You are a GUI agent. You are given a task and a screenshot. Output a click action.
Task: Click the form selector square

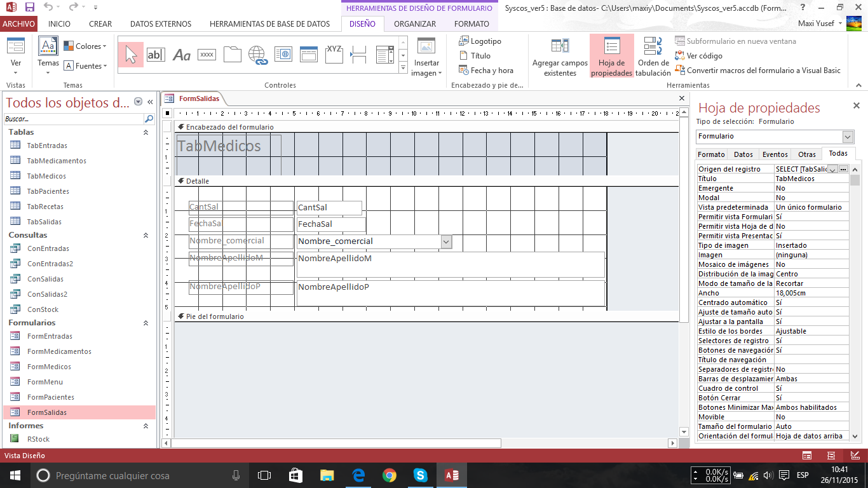click(x=167, y=113)
